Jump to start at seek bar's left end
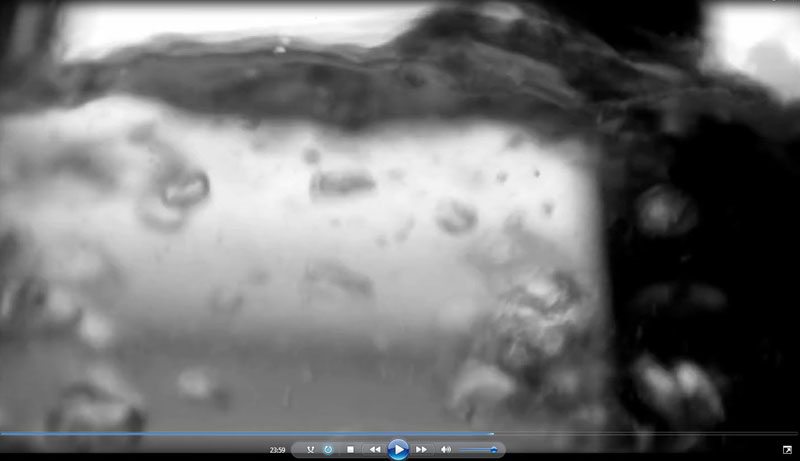The height and width of the screenshot is (461, 800). pos(3,434)
